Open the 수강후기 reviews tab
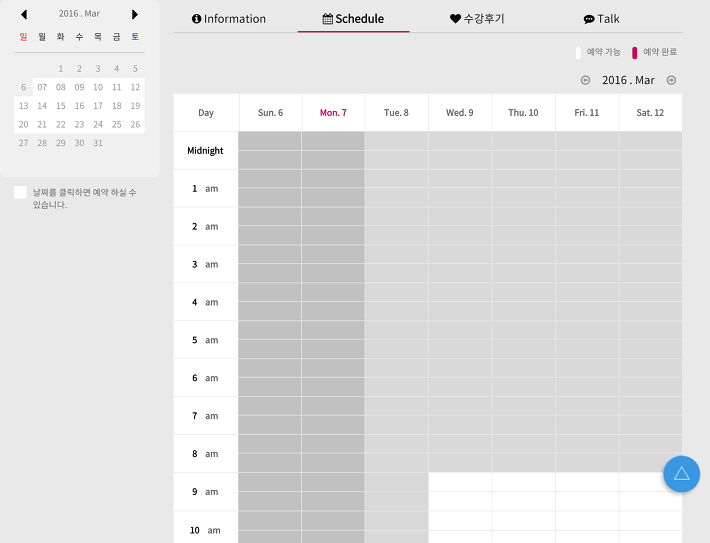The image size is (710, 543). click(477, 19)
